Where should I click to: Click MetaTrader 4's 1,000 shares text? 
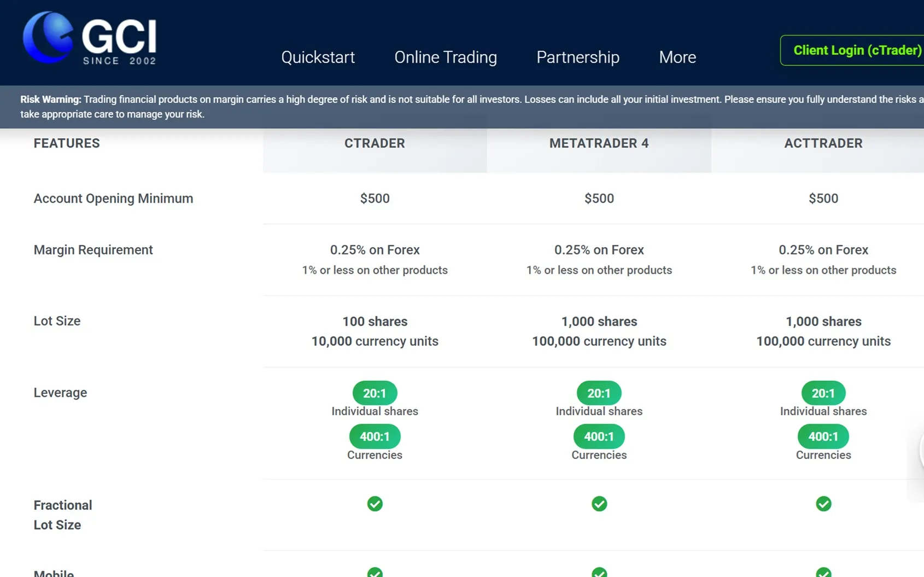click(x=599, y=322)
